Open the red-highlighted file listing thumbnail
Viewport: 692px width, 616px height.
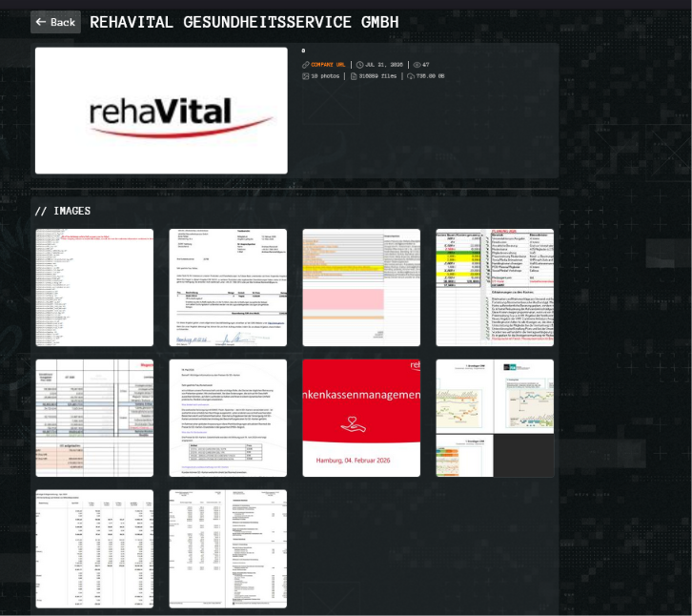[94, 287]
